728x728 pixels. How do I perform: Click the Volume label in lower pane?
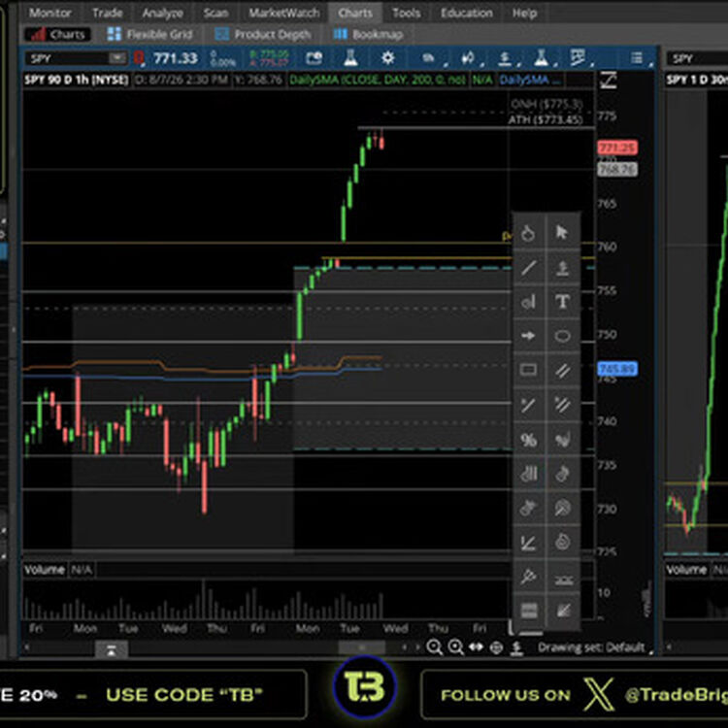pyautogui.click(x=45, y=569)
